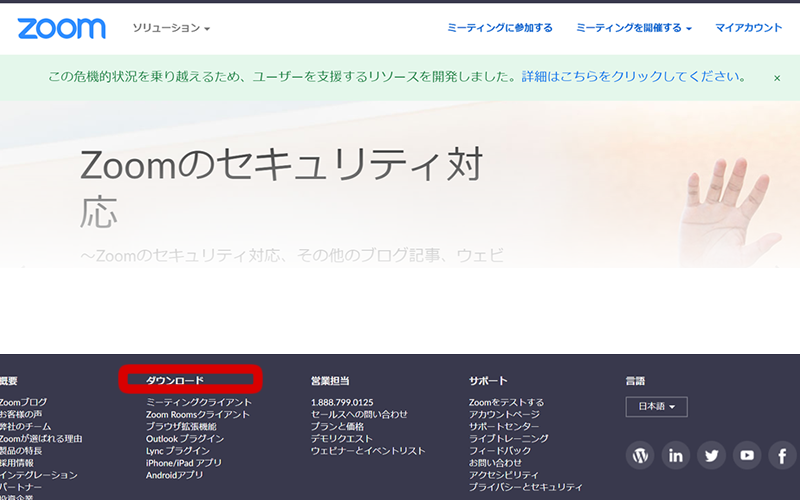Image resolution: width=800 pixels, height=500 pixels.
Task: Open iPhone/iPad アプリ link
Action: tap(184, 463)
